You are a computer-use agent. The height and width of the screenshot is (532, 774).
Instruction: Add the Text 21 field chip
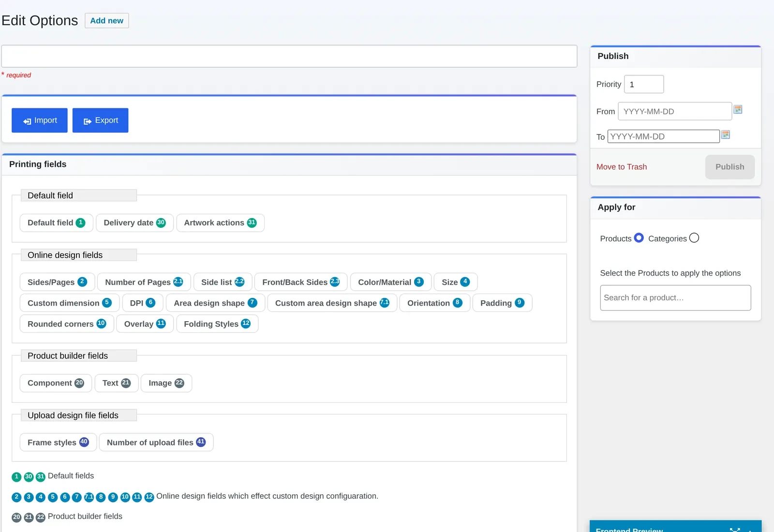point(117,383)
